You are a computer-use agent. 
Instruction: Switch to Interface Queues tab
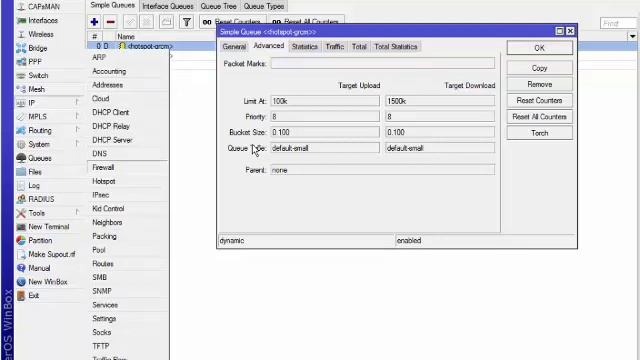[x=168, y=6]
